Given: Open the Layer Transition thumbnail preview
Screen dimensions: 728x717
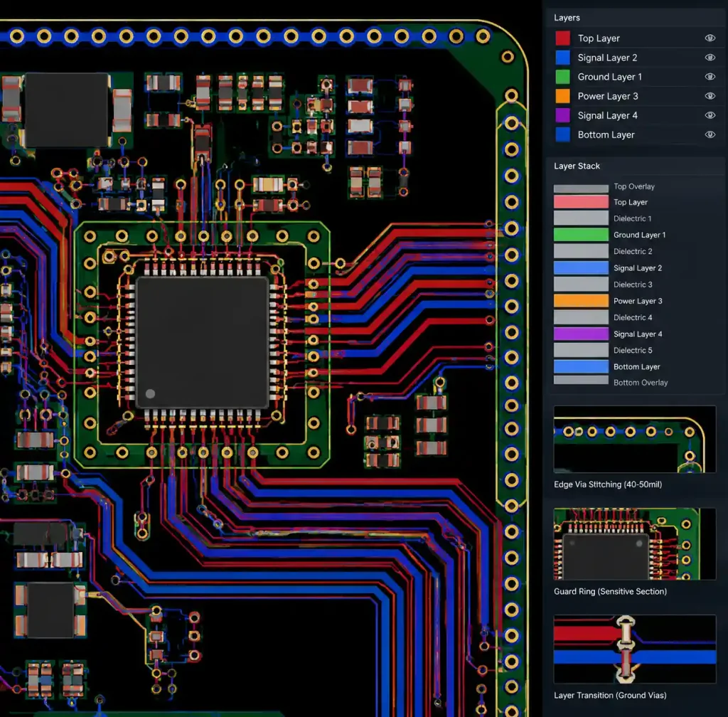Looking at the screenshot, I should click(635, 649).
